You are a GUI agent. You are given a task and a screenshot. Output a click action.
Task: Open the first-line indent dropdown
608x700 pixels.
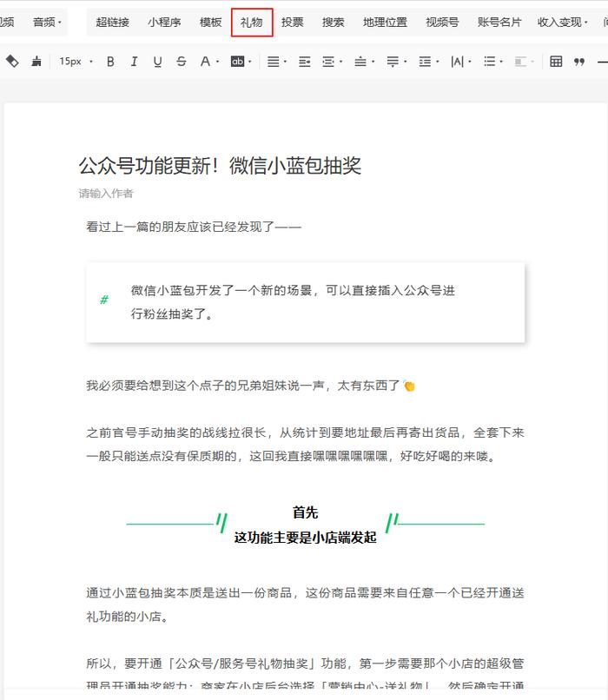(332, 62)
